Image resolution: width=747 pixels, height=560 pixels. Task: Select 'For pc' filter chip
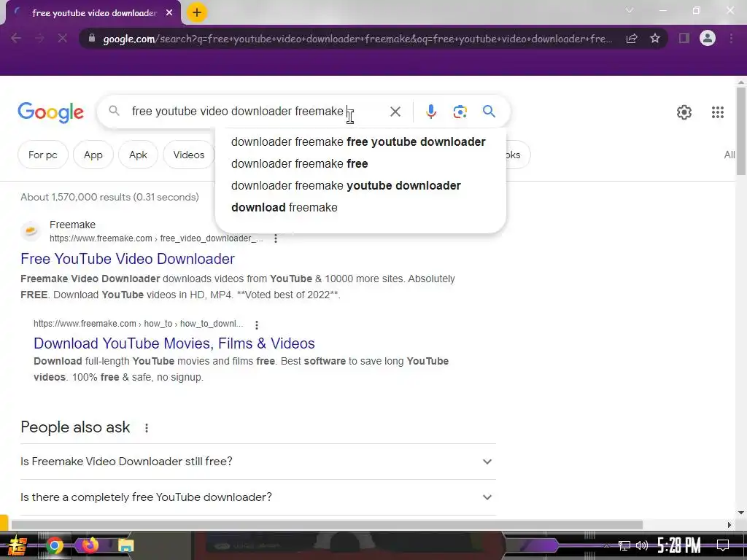coord(43,155)
